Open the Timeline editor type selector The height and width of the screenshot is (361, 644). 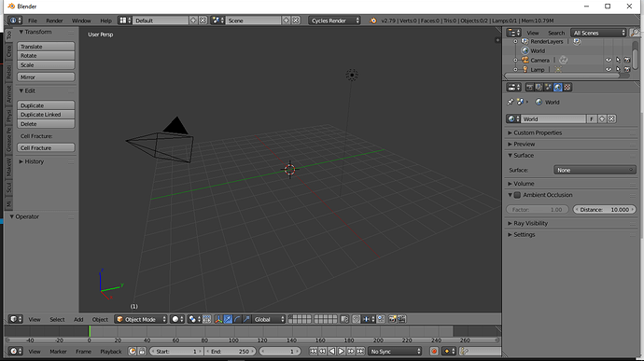click(15, 351)
